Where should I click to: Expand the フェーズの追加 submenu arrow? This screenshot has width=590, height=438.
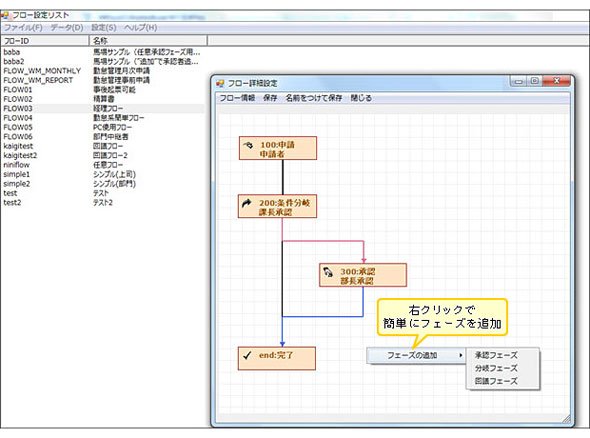(461, 355)
